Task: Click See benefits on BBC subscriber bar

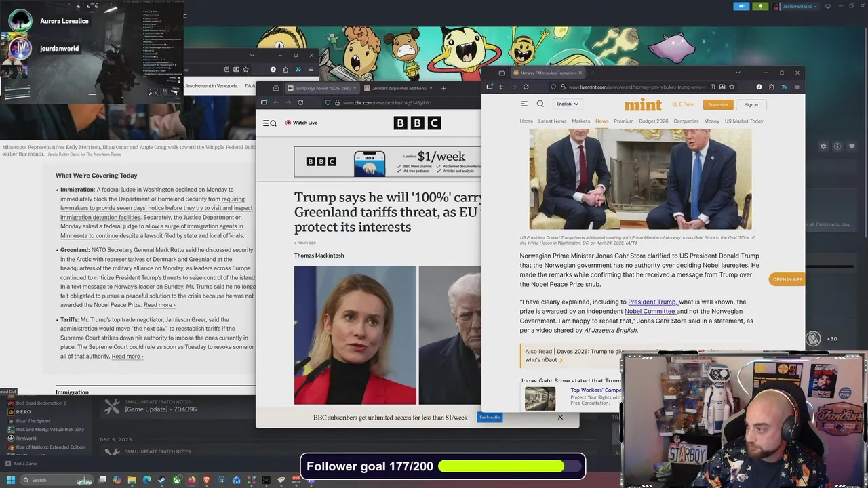Action: click(x=490, y=417)
